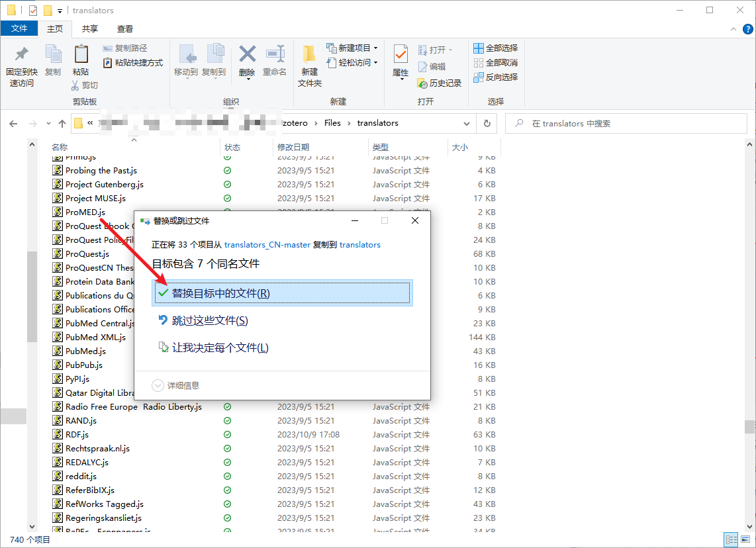
Task: Click Invert selection (反向选择)
Action: point(496,77)
